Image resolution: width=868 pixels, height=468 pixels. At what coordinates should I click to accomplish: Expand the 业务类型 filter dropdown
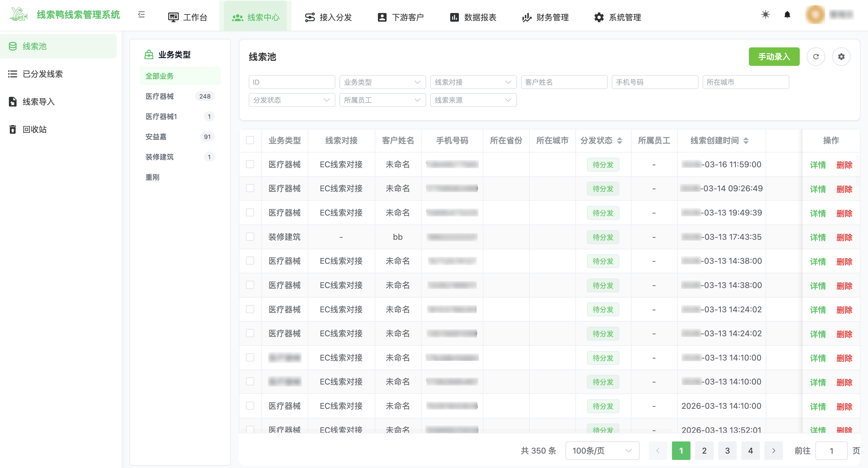382,82
